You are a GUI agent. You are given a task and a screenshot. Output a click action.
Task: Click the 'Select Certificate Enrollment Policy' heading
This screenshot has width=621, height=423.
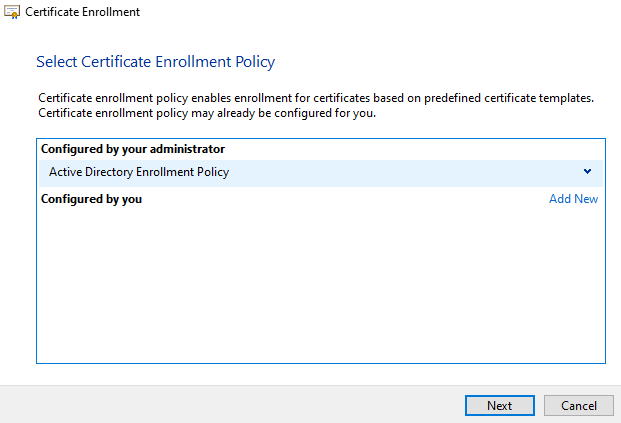[155, 62]
